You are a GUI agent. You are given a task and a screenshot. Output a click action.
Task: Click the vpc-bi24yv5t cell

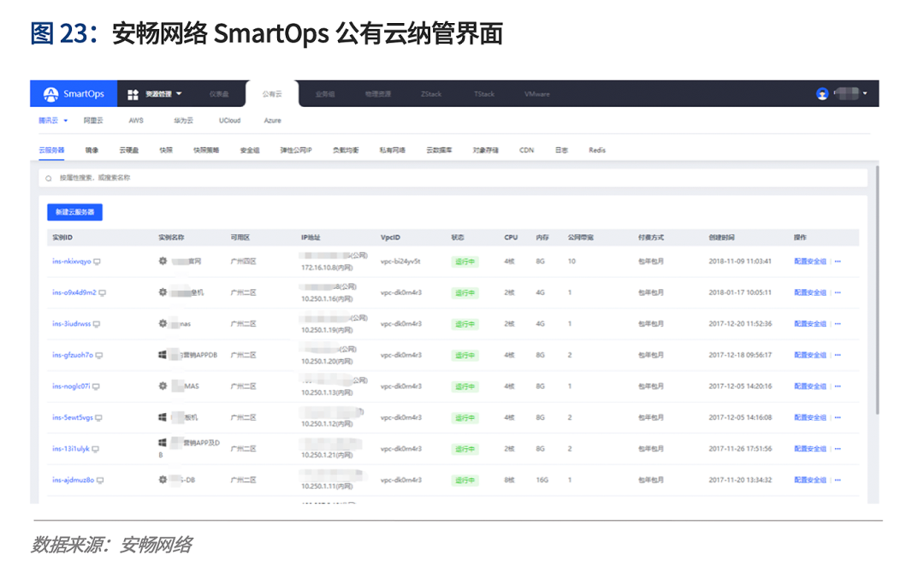(x=400, y=262)
